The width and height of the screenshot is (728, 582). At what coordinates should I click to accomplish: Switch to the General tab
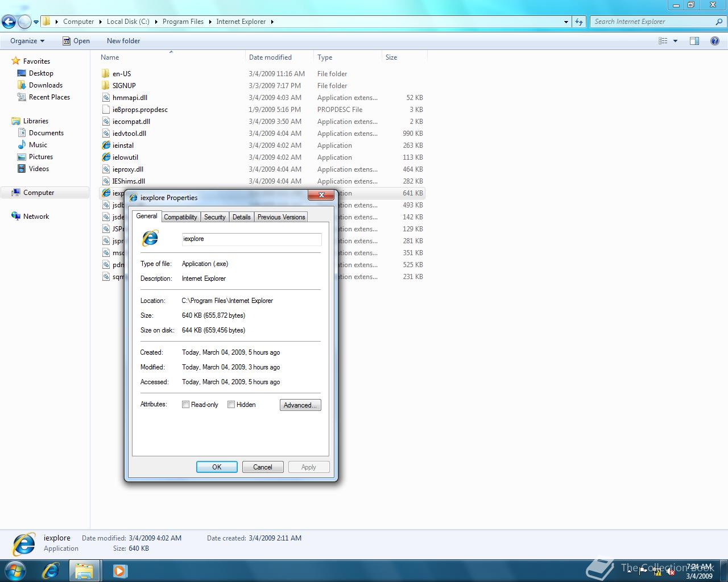[147, 216]
